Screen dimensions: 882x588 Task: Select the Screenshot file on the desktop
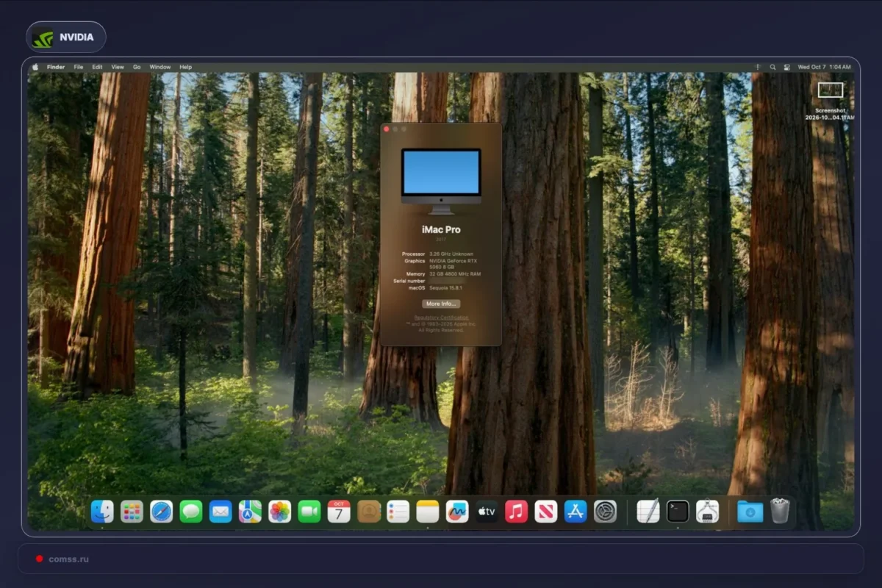tap(831, 100)
